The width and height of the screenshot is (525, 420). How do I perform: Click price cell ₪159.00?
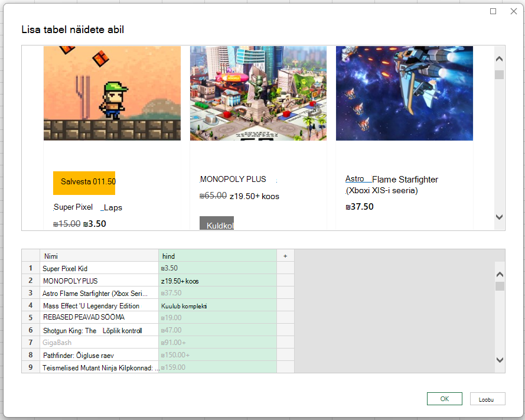coord(218,367)
